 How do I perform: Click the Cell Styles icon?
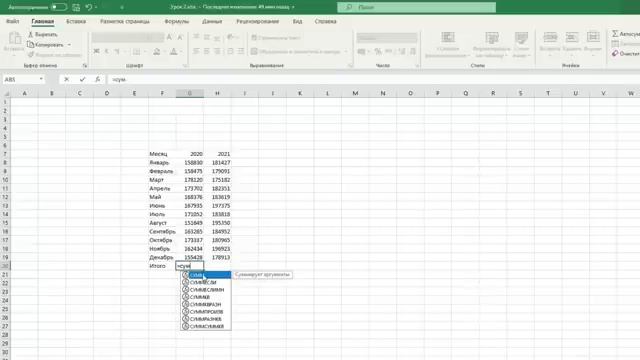point(521,38)
